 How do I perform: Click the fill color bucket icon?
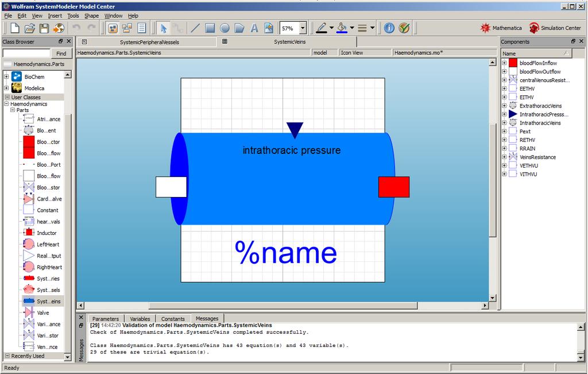pos(342,28)
